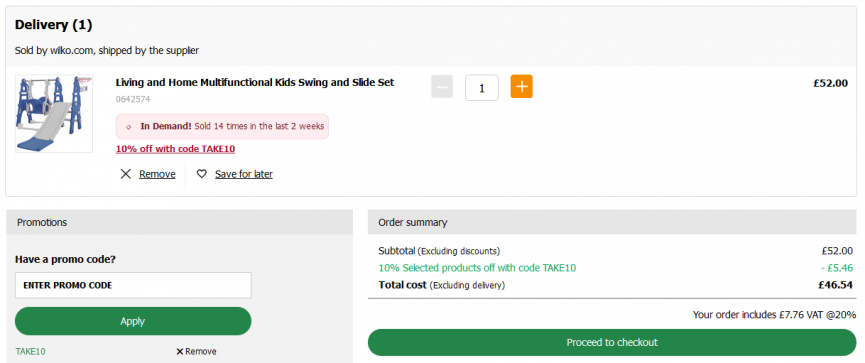Click the heart icon for saving later
865x363 pixels.
[x=202, y=174]
